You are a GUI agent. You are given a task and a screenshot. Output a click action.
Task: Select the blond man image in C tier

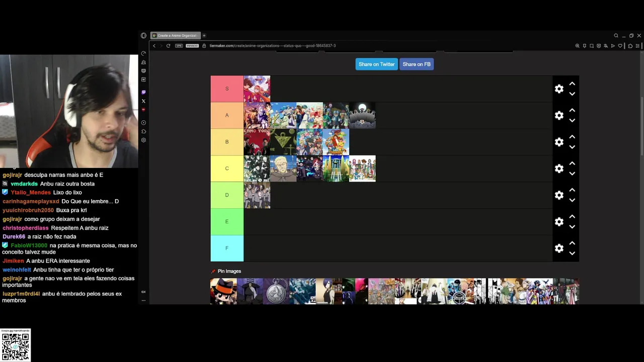click(283, 168)
